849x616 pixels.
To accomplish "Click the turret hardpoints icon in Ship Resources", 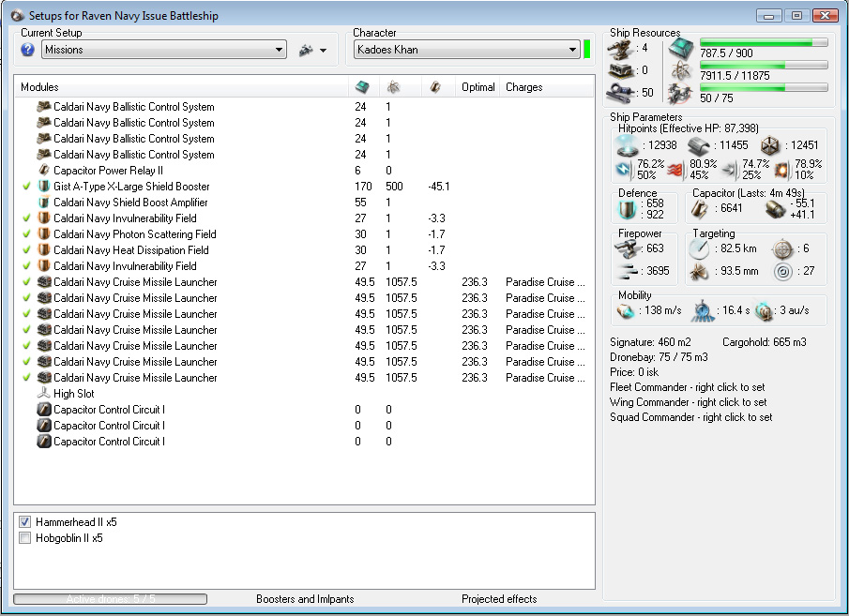I will [620, 48].
